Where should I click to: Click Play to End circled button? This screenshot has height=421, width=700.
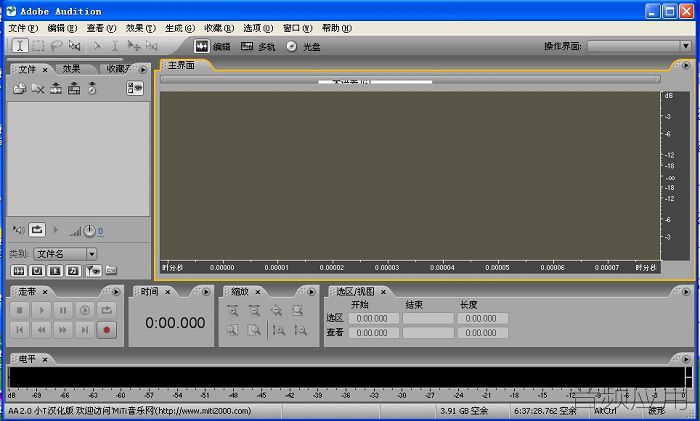click(x=85, y=310)
